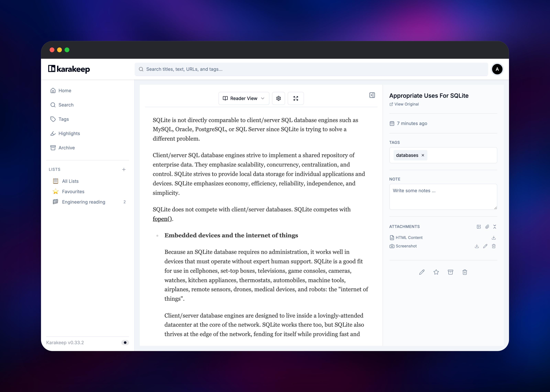Toggle the dark mode switch
Viewport: 550px width, 392px height.
click(125, 343)
